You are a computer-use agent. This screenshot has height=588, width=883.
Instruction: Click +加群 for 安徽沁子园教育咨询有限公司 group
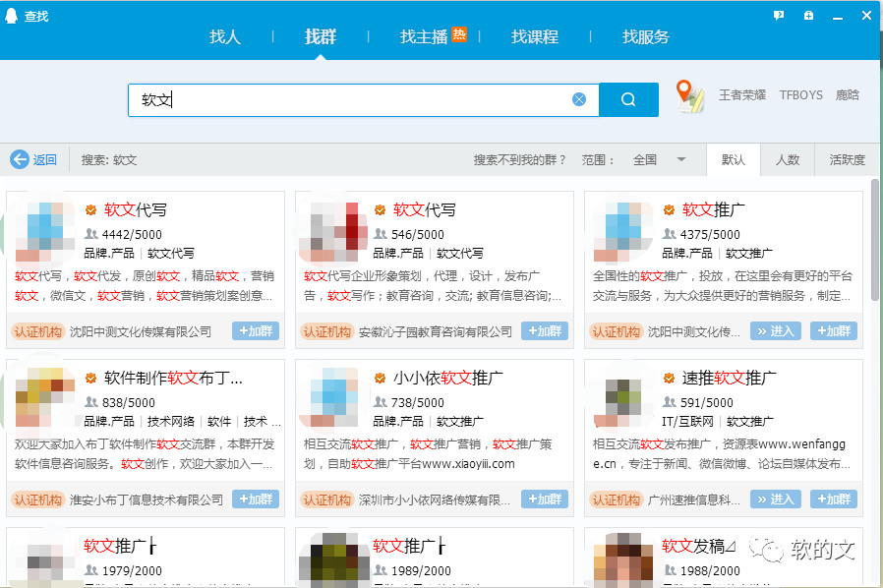(545, 331)
